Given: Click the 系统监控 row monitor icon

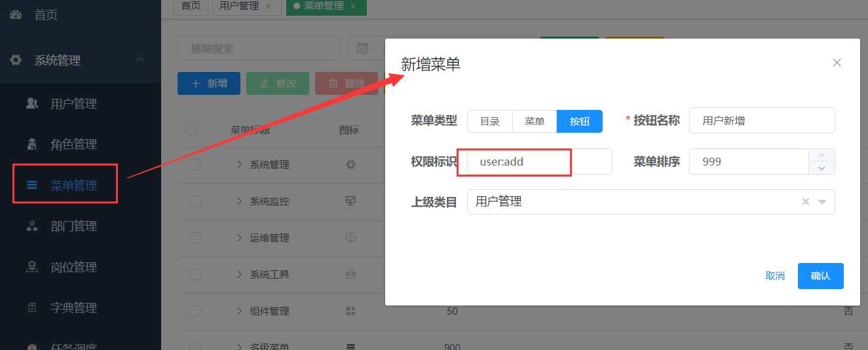Looking at the screenshot, I should click(350, 201).
